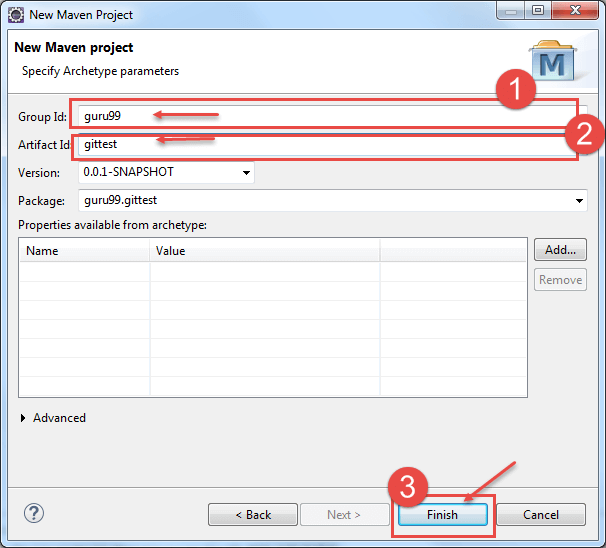Open the Version dropdown

point(246,173)
